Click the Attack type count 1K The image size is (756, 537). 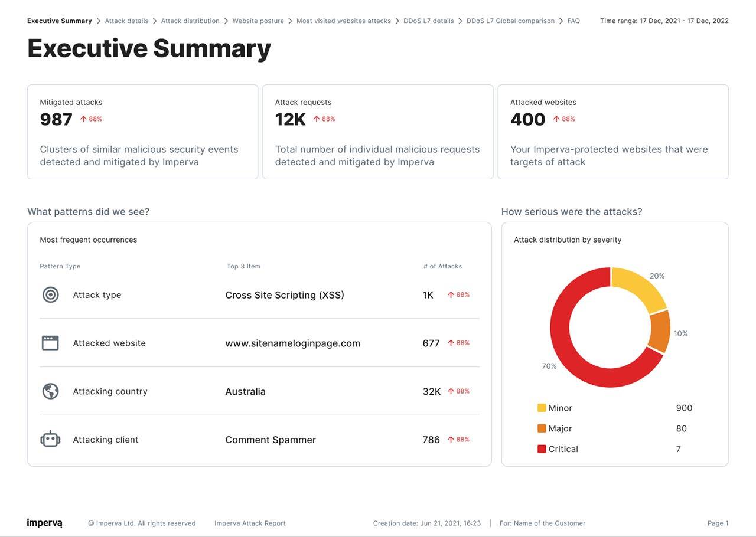click(428, 295)
